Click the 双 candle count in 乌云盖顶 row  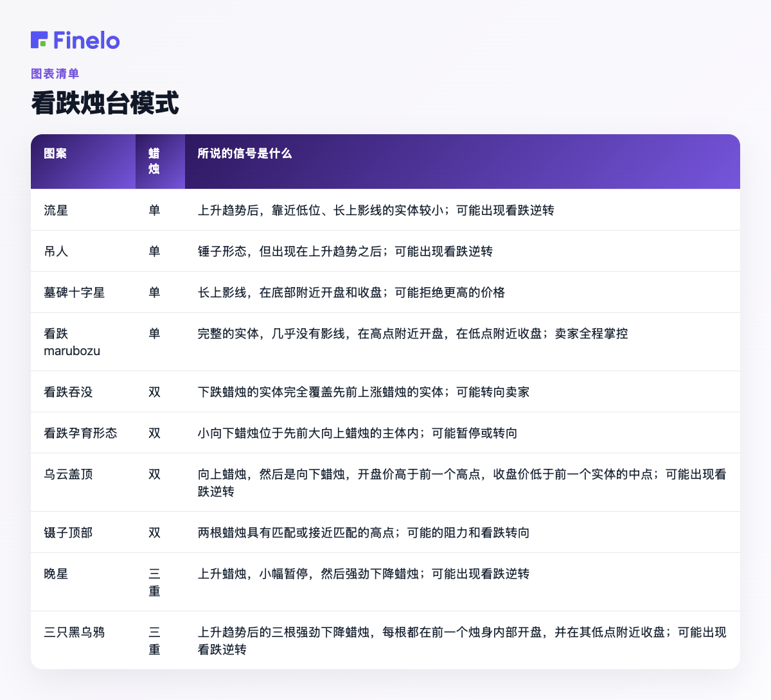pyautogui.click(x=154, y=474)
